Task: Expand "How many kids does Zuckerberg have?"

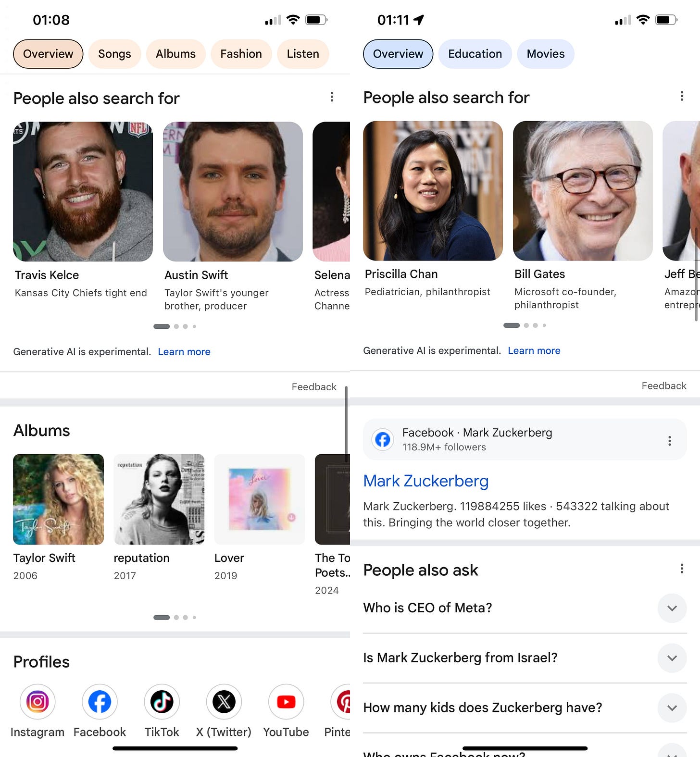Action: coord(525,707)
